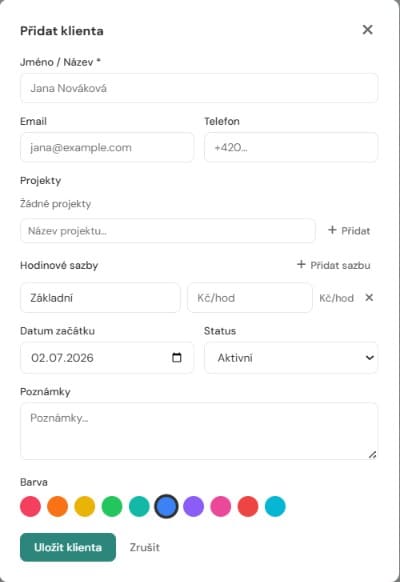Click the Telefon input field
The height and width of the screenshot is (582, 400).
pos(291,147)
